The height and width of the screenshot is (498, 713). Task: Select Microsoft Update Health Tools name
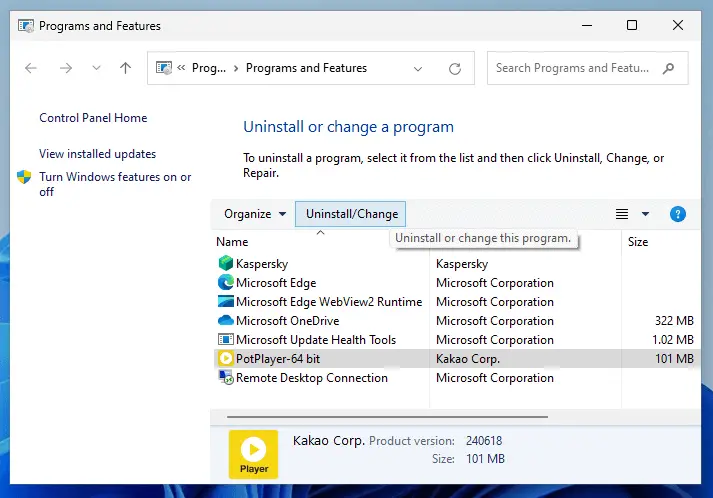click(x=316, y=340)
